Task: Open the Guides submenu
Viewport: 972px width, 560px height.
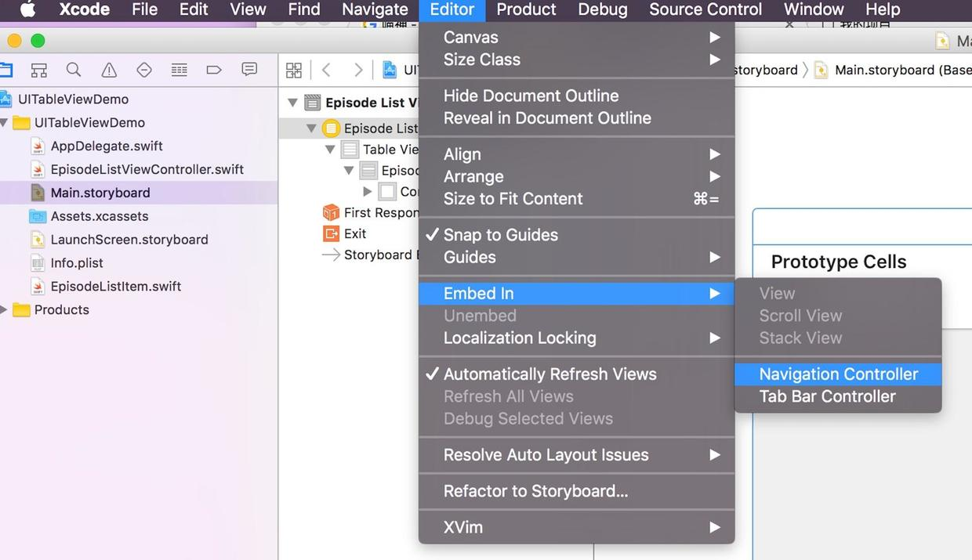Action: (576, 257)
